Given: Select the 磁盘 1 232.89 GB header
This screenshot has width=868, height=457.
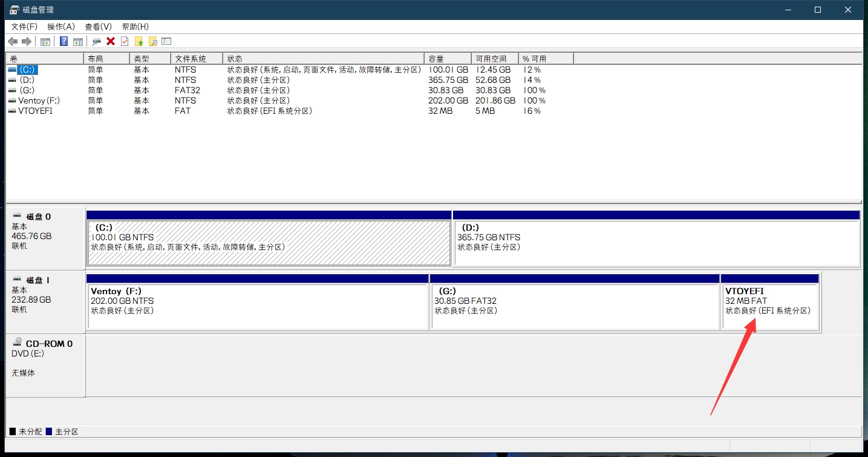Looking at the screenshot, I should 45,301.
